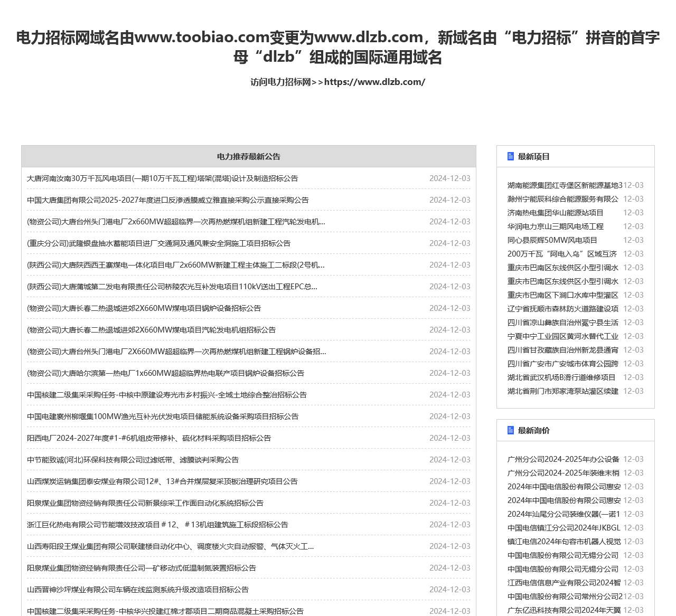Open project 四川省广安市广安城市体育公园跨

click(563, 364)
